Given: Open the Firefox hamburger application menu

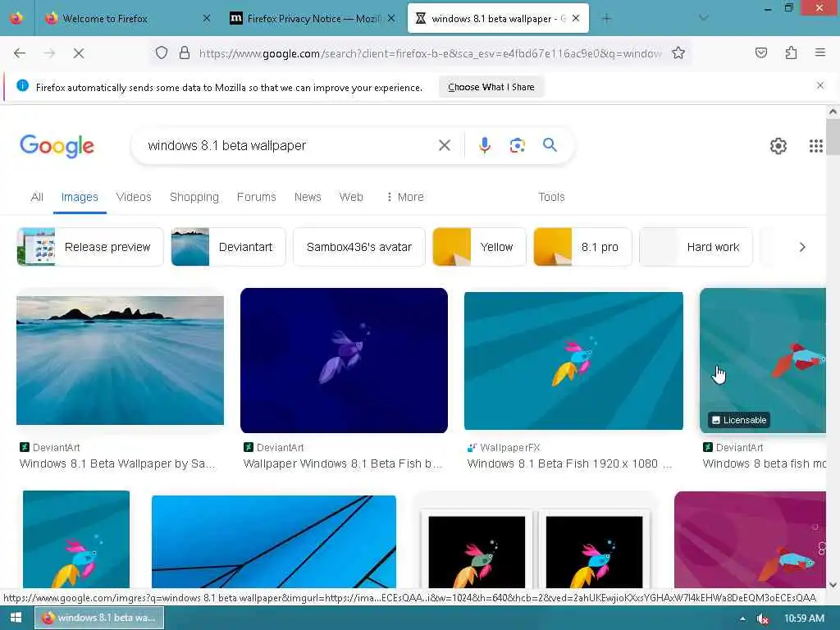Looking at the screenshot, I should 819,52.
